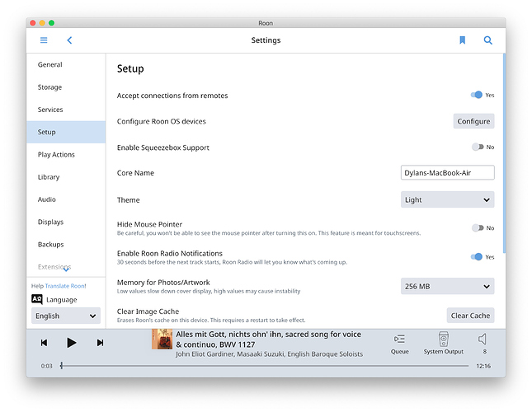Select the Setup settings tab
Screen dimensions: 532x412
click(66, 132)
